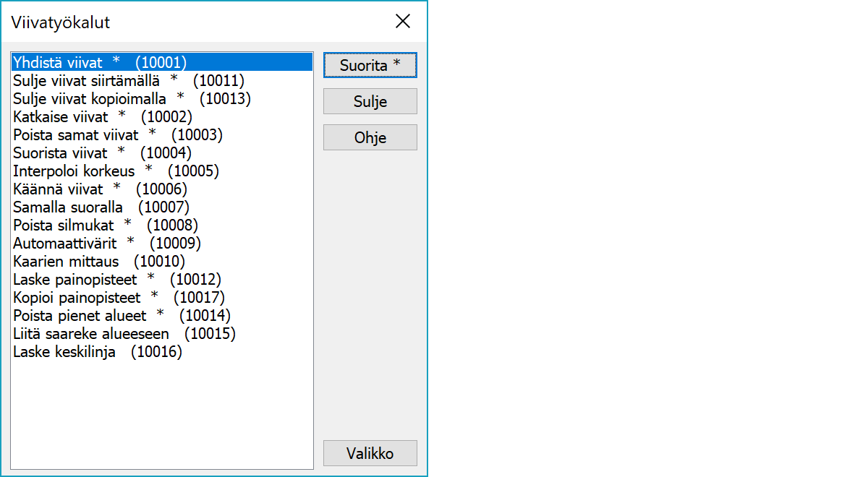This screenshot has height=477, width=868.
Task: Pick Liitä saareke alueeseen item
Action: coord(124,333)
